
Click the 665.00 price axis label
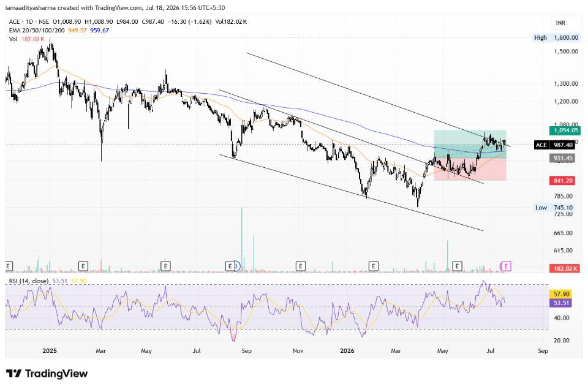pos(563,233)
